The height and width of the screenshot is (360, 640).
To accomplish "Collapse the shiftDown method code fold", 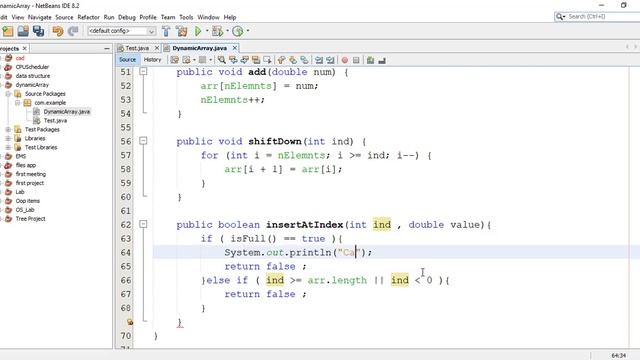I will pos(143,141).
